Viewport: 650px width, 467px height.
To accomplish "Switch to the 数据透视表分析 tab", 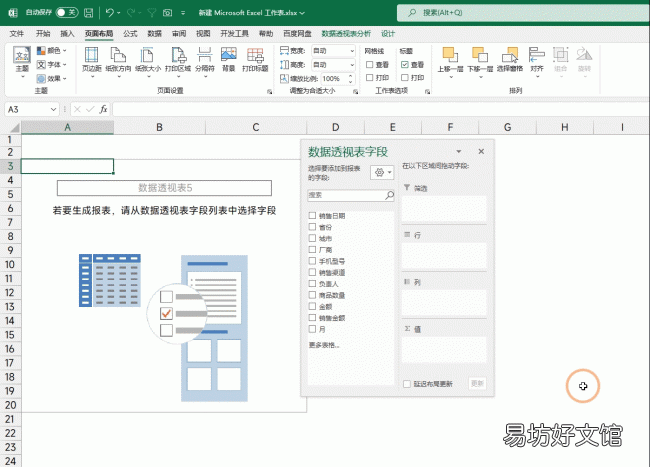I will point(346,34).
